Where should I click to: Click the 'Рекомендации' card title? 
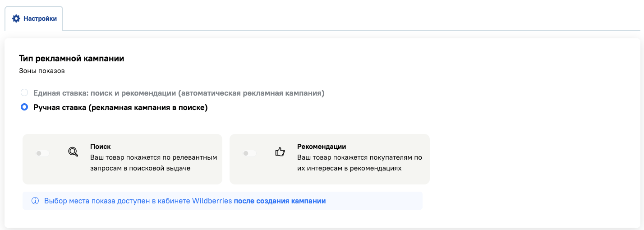pyautogui.click(x=322, y=147)
